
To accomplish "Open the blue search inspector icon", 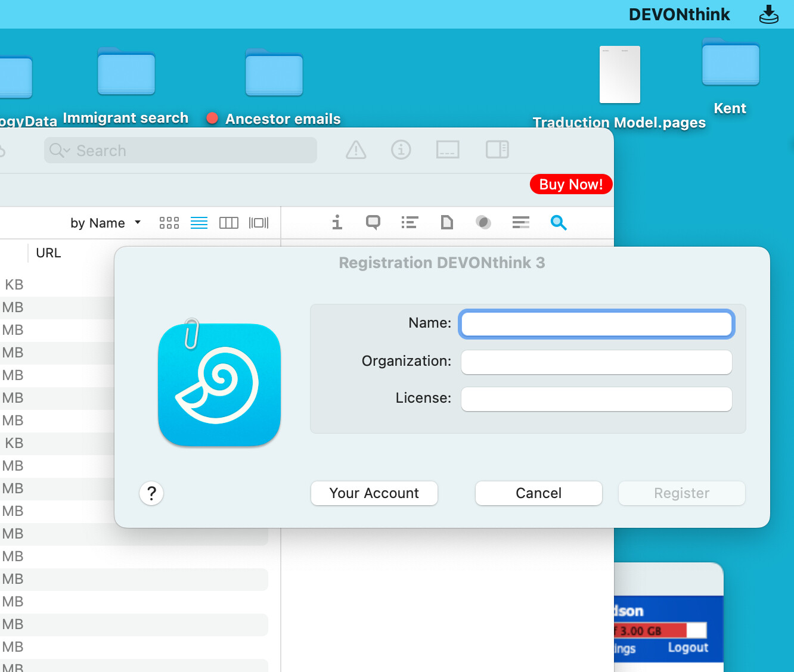I will tap(559, 222).
